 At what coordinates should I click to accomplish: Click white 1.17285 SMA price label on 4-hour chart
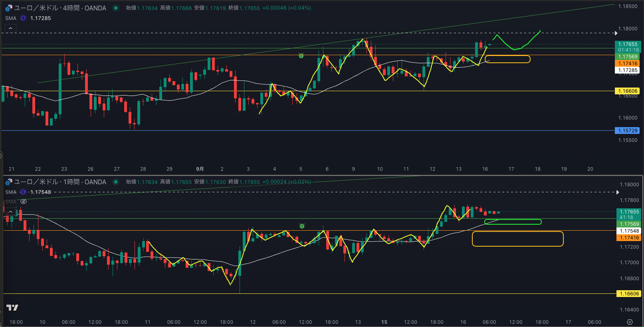coord(628,70)
